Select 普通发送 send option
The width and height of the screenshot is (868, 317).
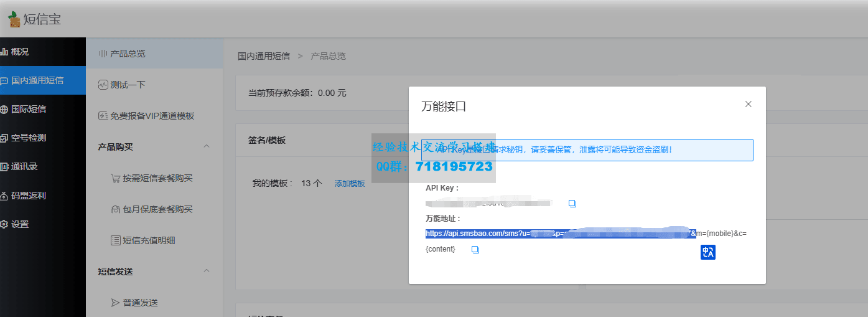[x=139, y=303]
